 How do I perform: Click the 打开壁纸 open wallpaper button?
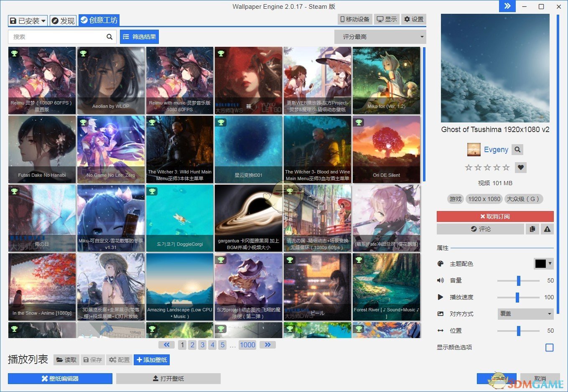(x=168, y=379)
